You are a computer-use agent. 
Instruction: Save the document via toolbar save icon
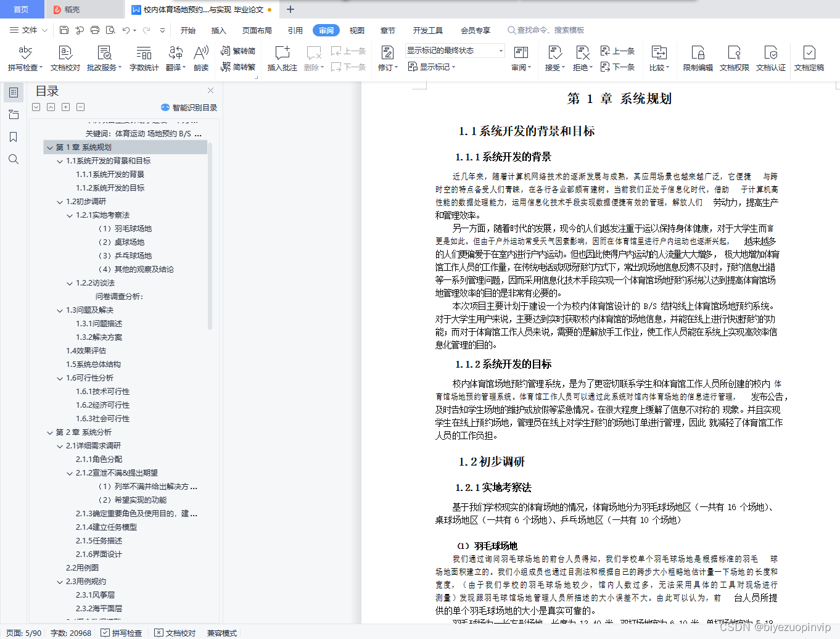[x=64, y=30]
